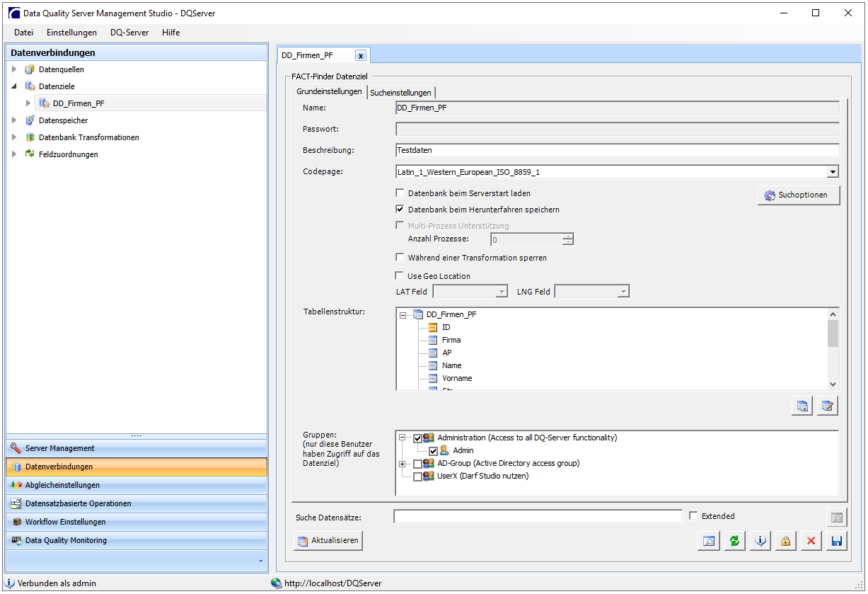Screen dimensions: 868x594
Task: Select the Vorname field in Tabellenstruktur
Action: tap(457, 379)
